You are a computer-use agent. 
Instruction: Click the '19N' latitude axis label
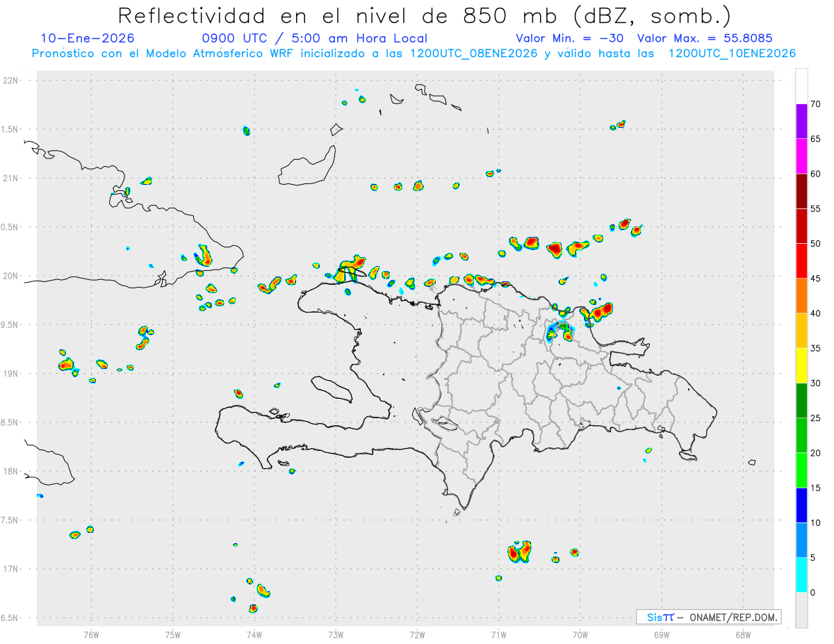pyautogui.click(x=12, y=373)
